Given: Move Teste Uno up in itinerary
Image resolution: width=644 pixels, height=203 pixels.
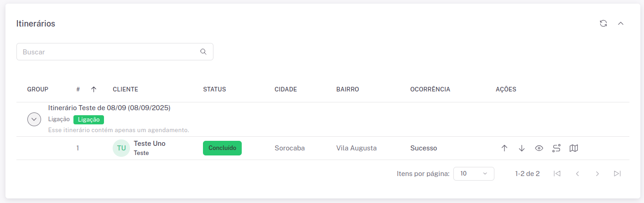Looking at the screenshot, I should [504, 148].
